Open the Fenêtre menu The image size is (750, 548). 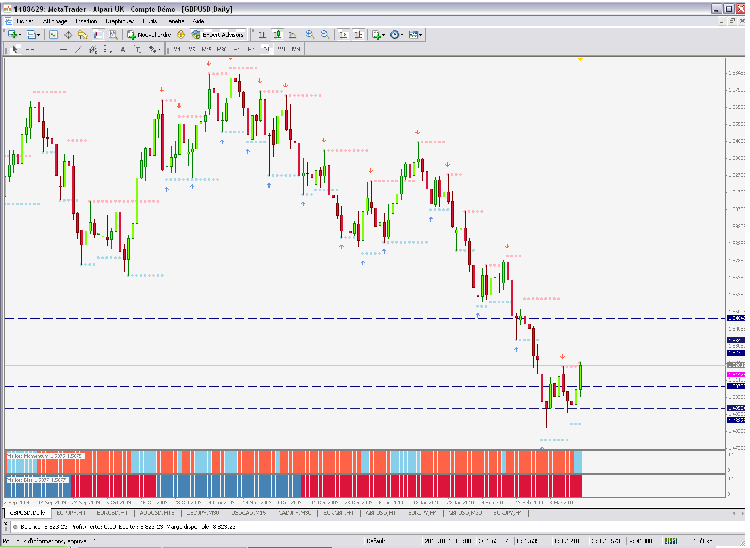[x=176, y=21]
